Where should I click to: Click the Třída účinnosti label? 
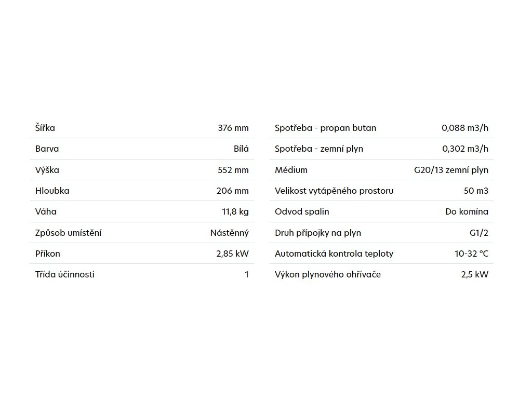(65, 274)
